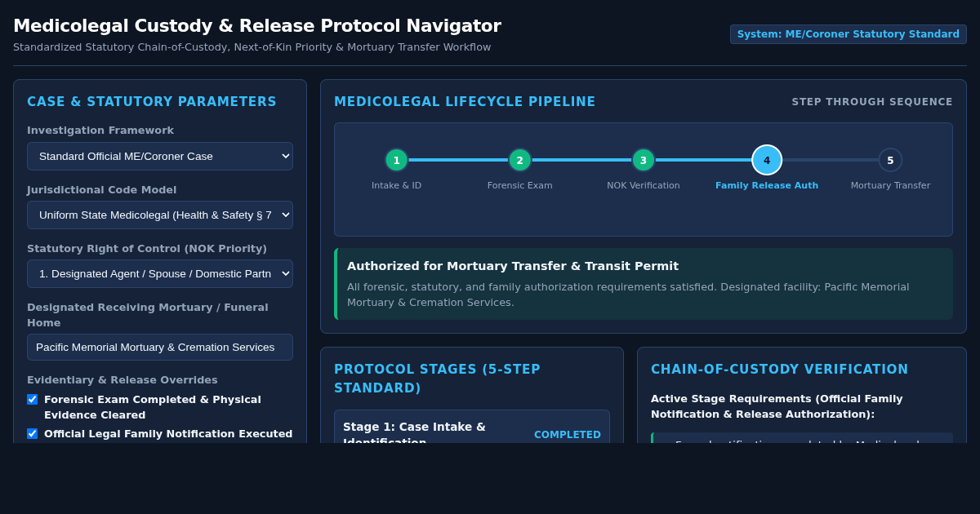Image resolution: width=980 pixels, height=514 pixels.
Task: Select pipeline step 1 Intake & ID
Action: (x=396, y=160)
